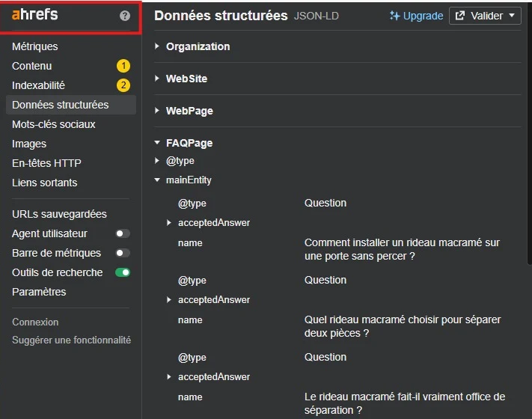Click the Indexabilité badge showing 2

pyautogui.click(x=123, y=85)
